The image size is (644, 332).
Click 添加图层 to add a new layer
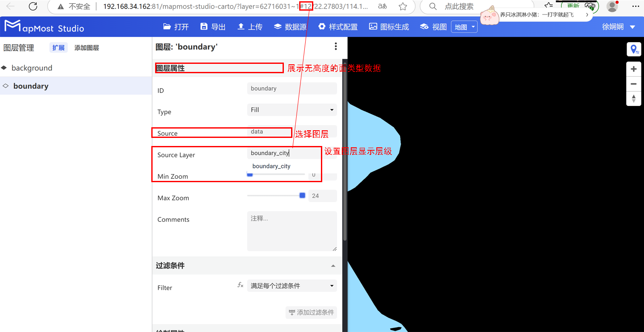87,47
